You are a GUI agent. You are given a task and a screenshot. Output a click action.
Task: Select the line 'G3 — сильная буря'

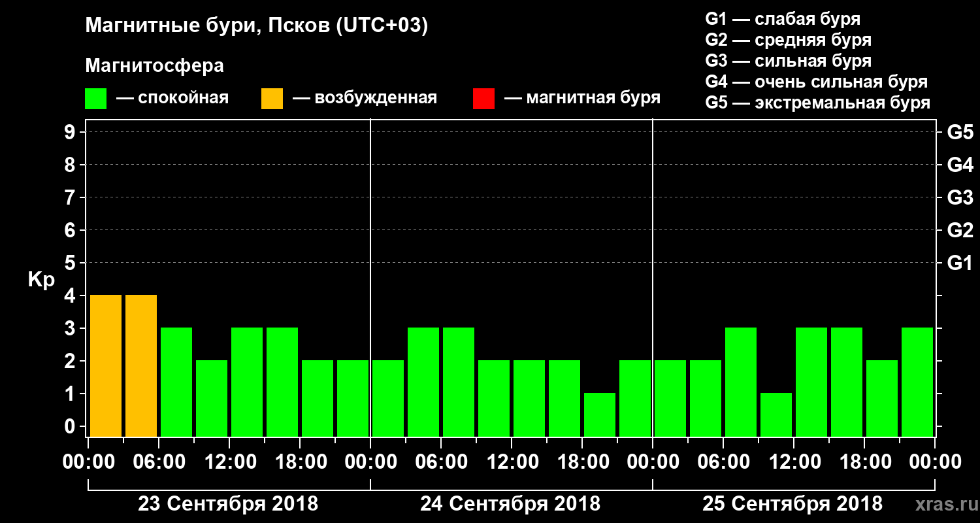coord(788,61)
